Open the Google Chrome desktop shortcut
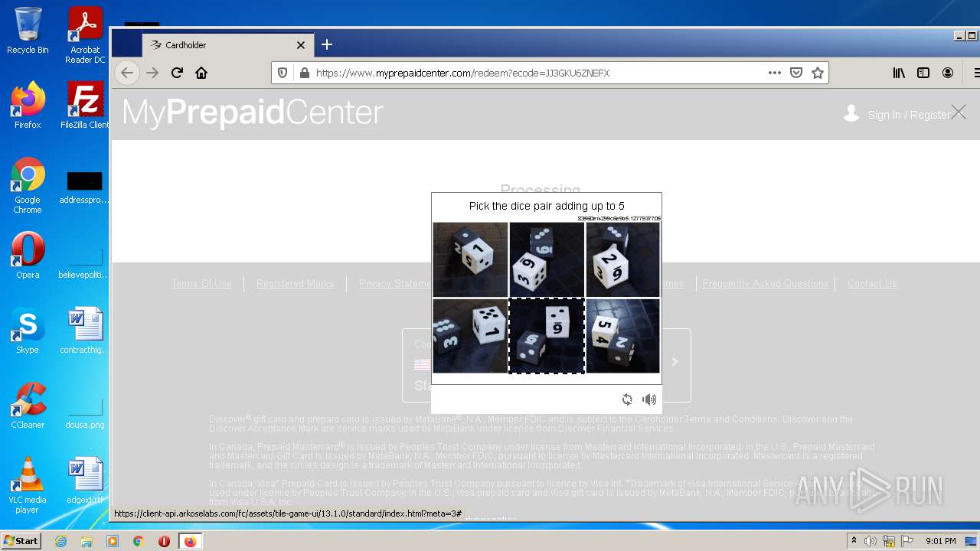980x551 pixels. click(x=28, y=186)
